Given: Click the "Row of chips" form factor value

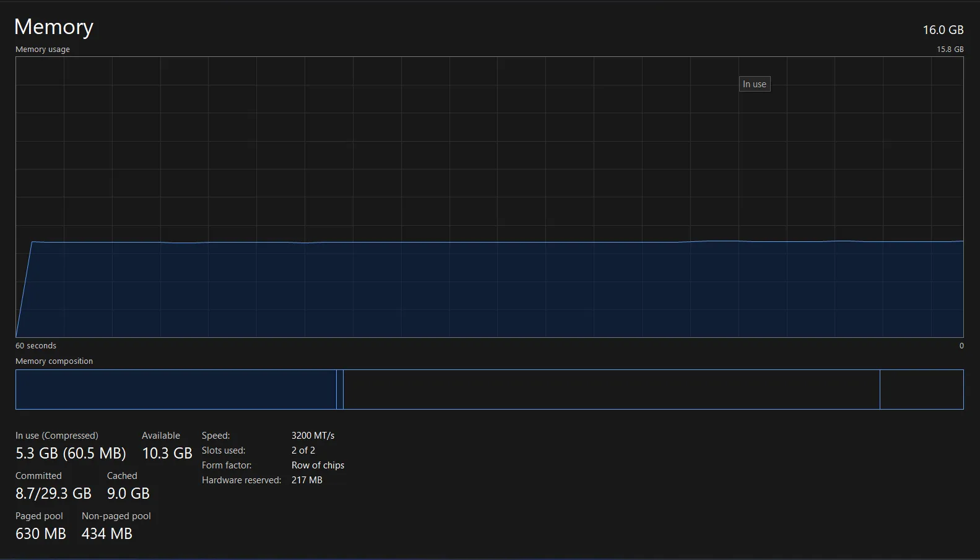Looking at the screenshot, I should click(318, 465).
